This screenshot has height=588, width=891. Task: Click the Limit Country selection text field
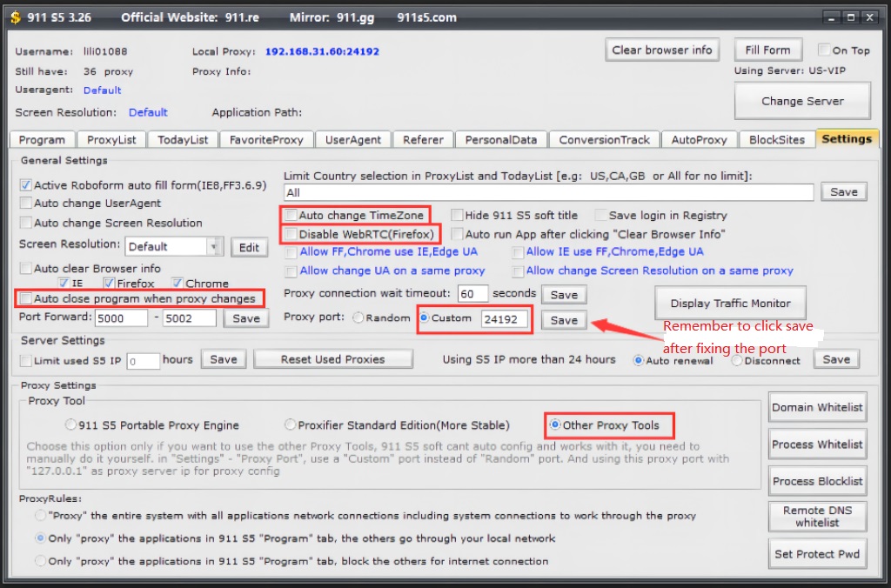548,192
